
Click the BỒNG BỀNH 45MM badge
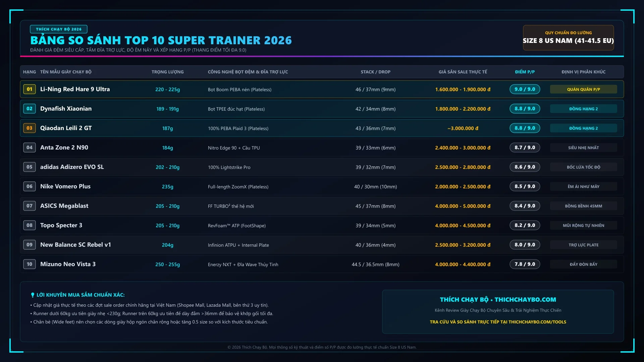[583, 206]
